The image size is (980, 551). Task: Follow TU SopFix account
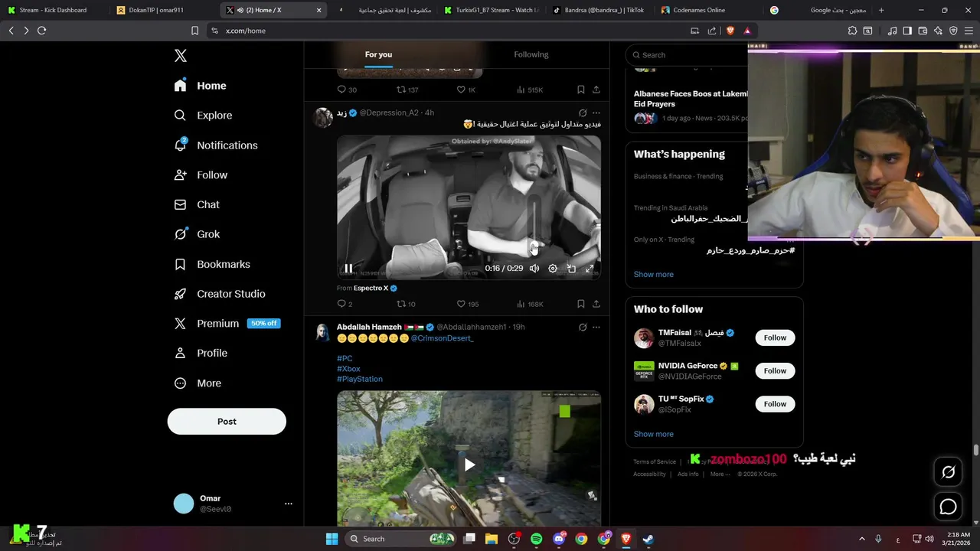click(775, 404)
